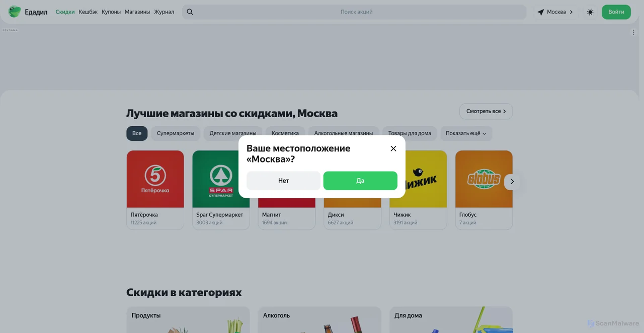Viewport: 644px width, 333px height.
Task: Toggle the light/dark theme sun icon
Action: (x=590, y=12)
